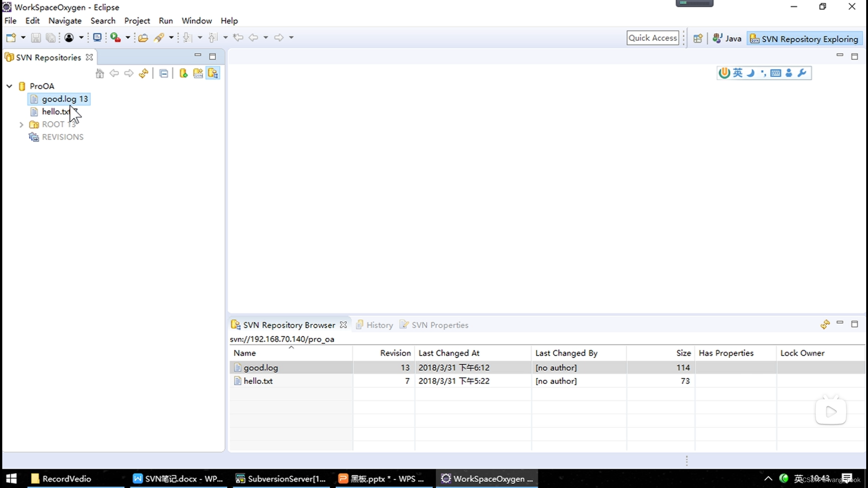Click the input method wrench settings icon
The height and width of the screenshot is (488, 868).
click(802, 73)
